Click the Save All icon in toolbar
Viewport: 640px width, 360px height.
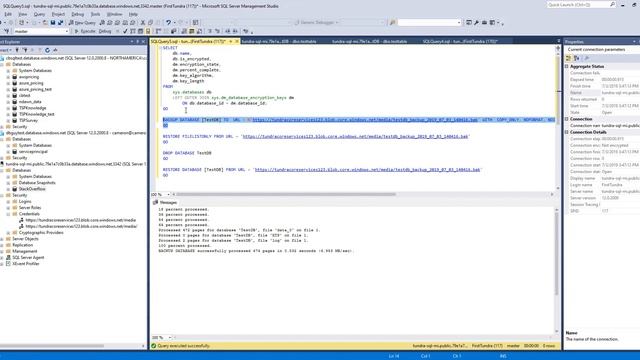tap(60, 22)
